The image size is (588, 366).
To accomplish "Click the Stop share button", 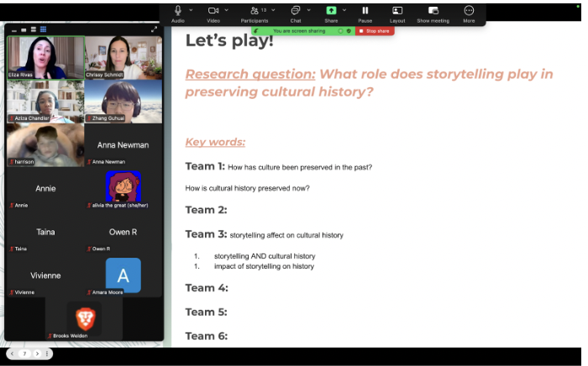I will 375,31.
